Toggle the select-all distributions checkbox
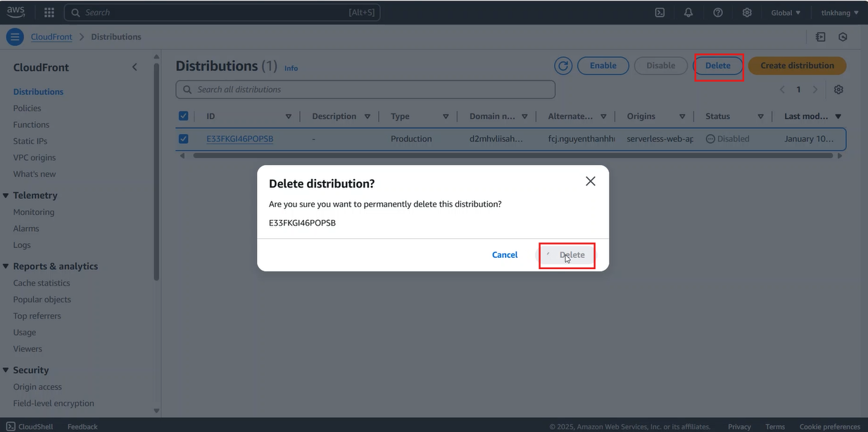 click(x=183, y=116)
